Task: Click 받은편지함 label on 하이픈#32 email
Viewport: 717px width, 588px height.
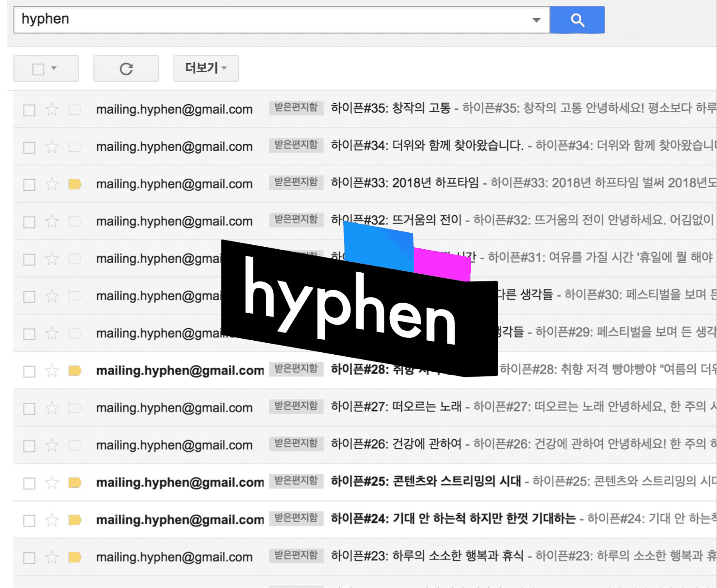Action: 296,220
